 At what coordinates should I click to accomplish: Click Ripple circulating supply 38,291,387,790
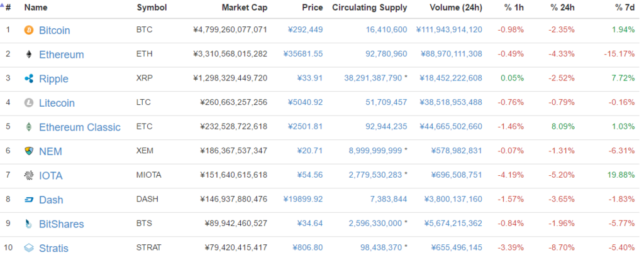click(x=372, y=78)
